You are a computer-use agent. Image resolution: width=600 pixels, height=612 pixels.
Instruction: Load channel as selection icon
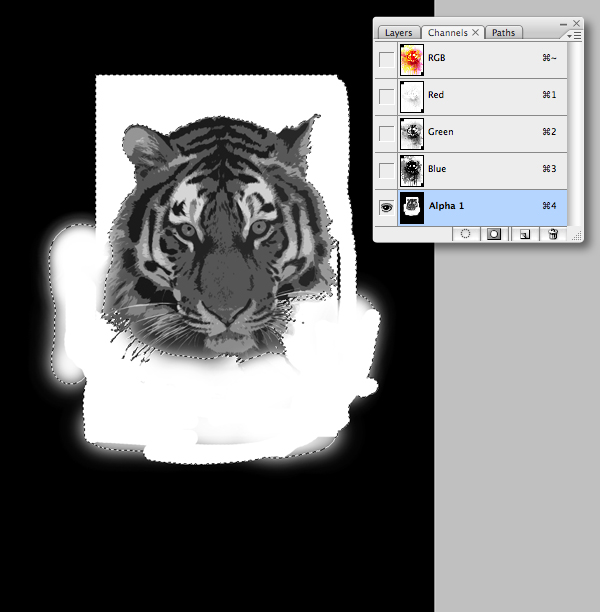[465, 234]
